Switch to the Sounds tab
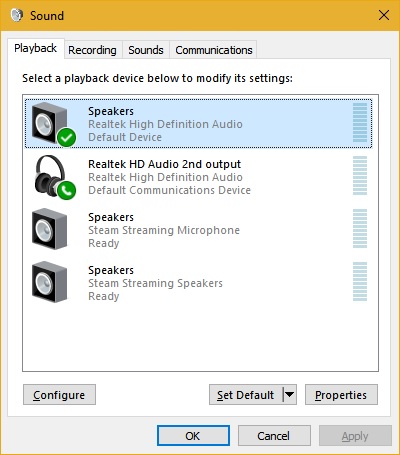This screenshot has width=400, height=455. coord(146,50)
